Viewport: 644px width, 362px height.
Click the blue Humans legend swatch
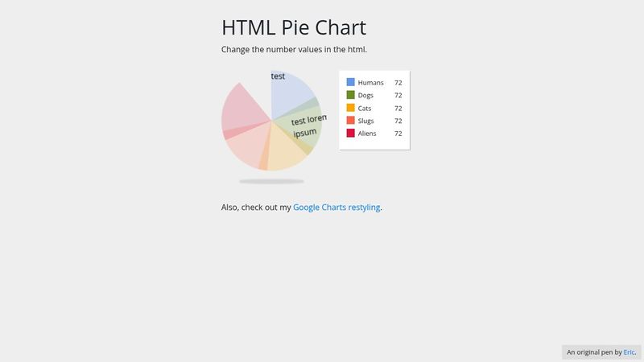(351, 82)
